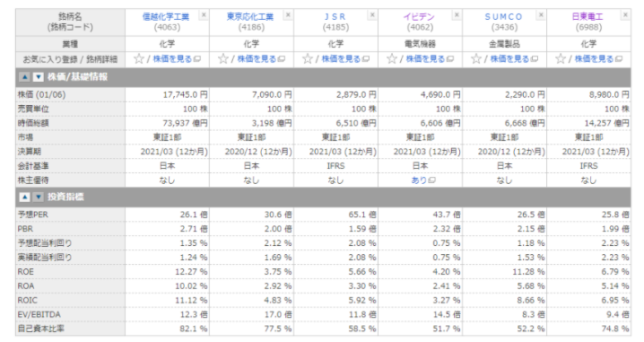Close the JSR comparison column

[x=372, y=15]
